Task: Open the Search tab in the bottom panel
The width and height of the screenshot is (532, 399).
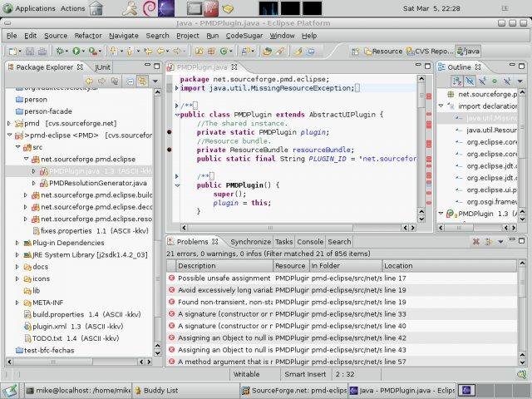Action: click(x=339, y=242)
